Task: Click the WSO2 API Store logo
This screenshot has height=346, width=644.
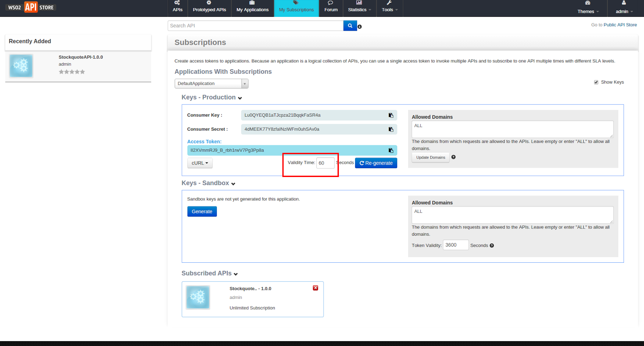Action: click(31, 7)
